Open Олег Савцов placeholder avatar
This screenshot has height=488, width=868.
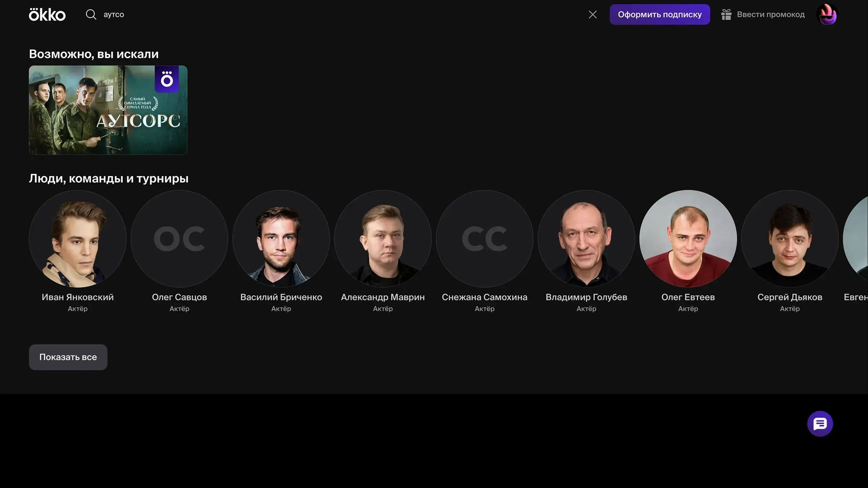pyautogui.click(x=179, y=239)
